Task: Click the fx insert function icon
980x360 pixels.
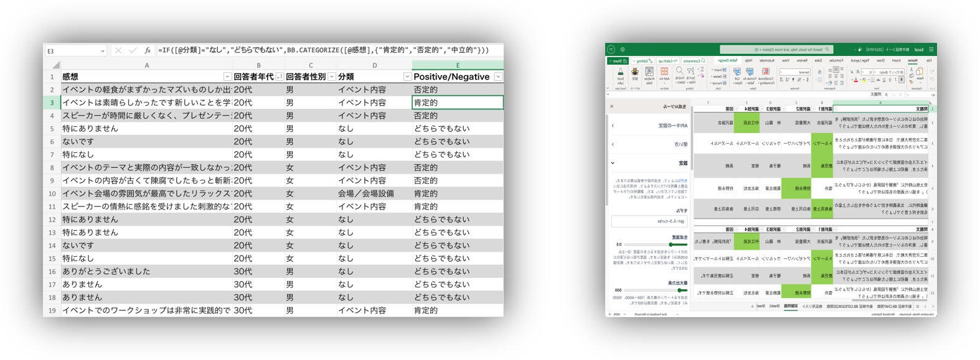Action: (148, 50)
